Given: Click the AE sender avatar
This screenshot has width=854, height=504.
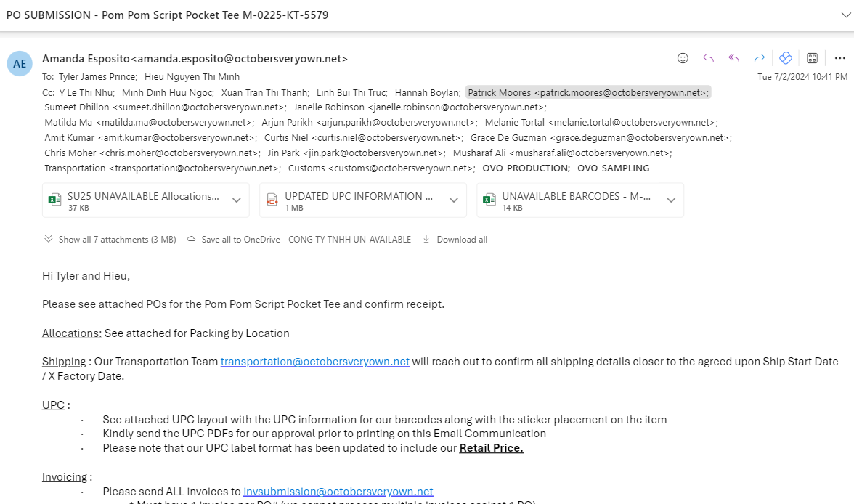Looking at the screenshot, I should coord(20,64).
